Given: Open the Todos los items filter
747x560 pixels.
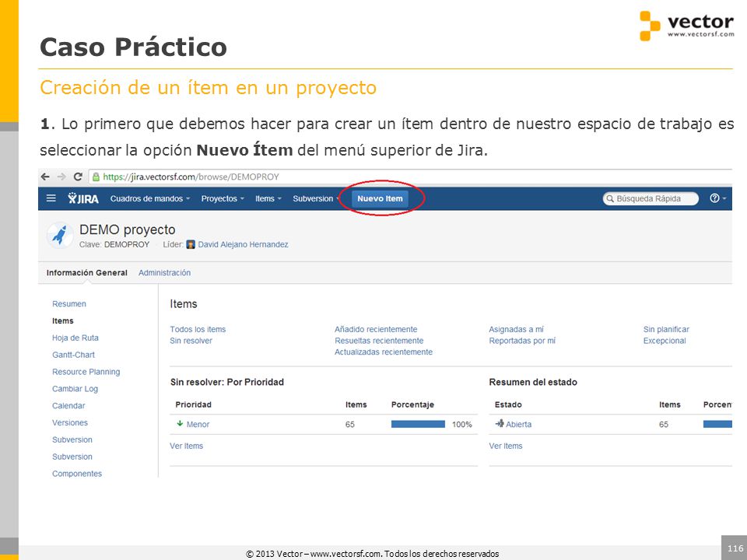Looking at the screenshot, I should tap(198, 329).
